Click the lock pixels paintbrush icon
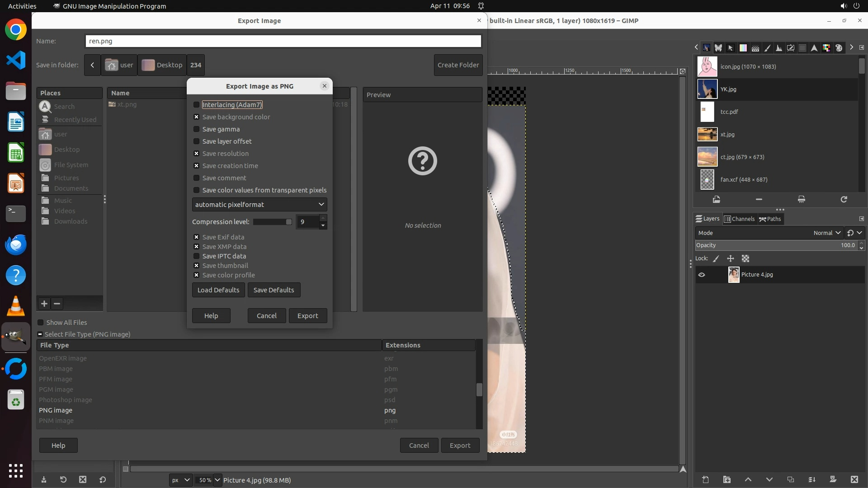This screenshot has height=488, width=868. (x=716, y=258)
